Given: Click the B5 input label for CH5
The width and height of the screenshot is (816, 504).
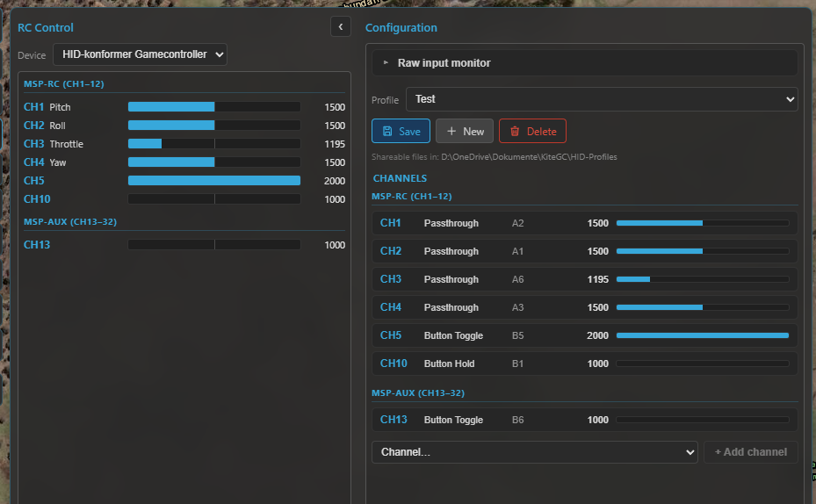Looking at the screenshot, I should pyautogui.click(x=518, y=335).
